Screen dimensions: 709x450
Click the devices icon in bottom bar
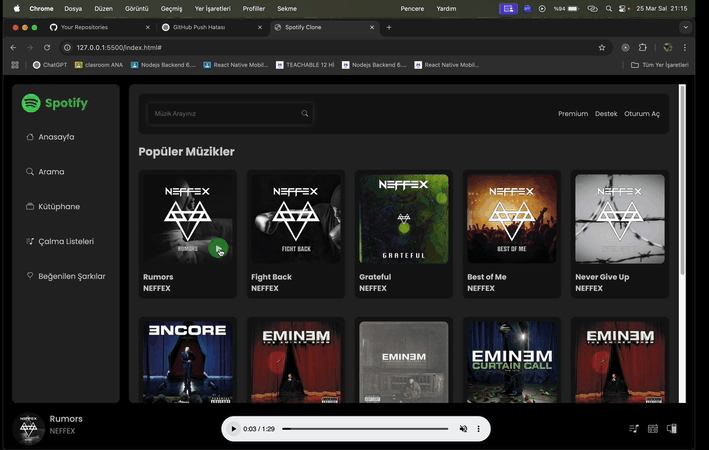click(671, 428)
